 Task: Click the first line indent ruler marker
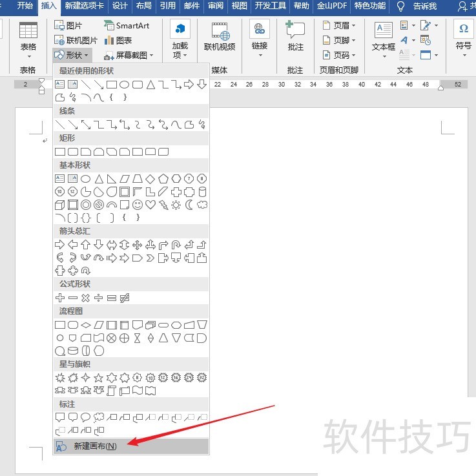pyautogui.click(x=41, y=81)
